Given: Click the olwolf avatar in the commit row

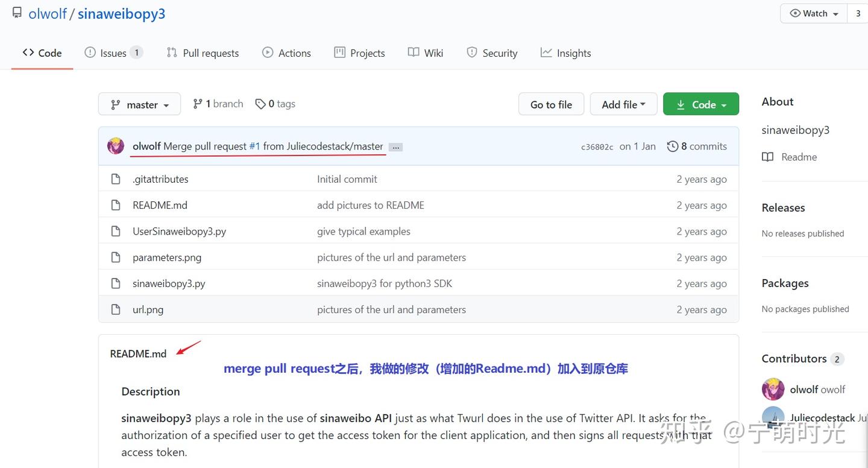Looking at the screenshot, I should 115,145.
